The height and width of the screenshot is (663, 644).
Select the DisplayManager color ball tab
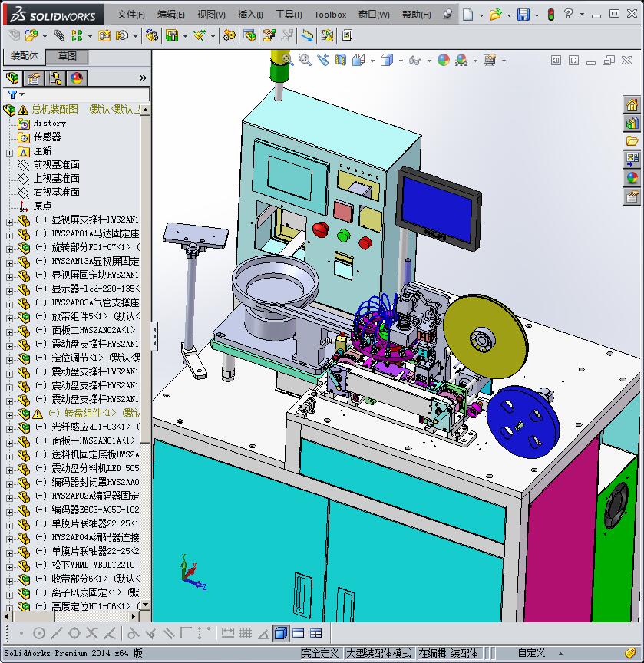click(77, 78)
